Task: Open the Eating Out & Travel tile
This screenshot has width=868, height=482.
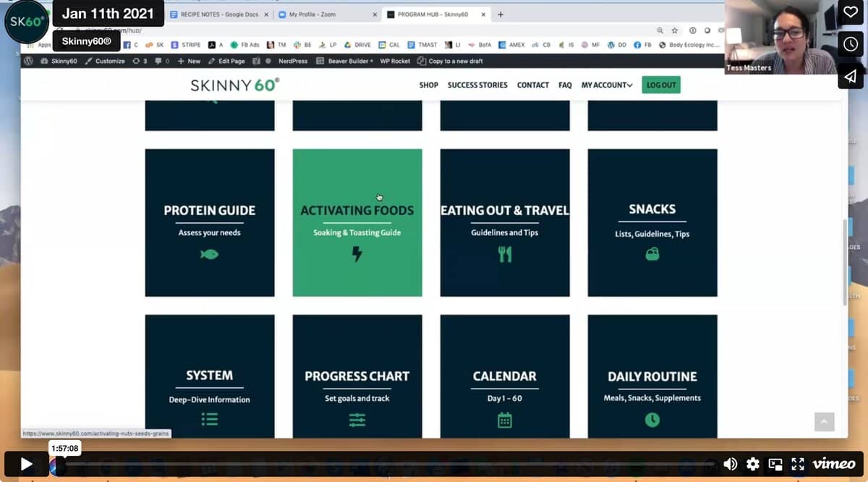Action: point(505,223)
